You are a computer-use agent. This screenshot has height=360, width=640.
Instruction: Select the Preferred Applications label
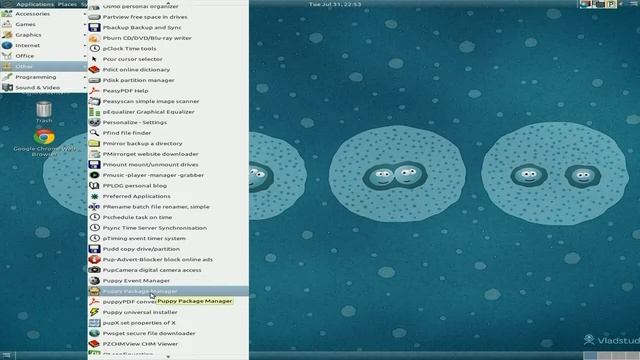click(x=137, y=196)
